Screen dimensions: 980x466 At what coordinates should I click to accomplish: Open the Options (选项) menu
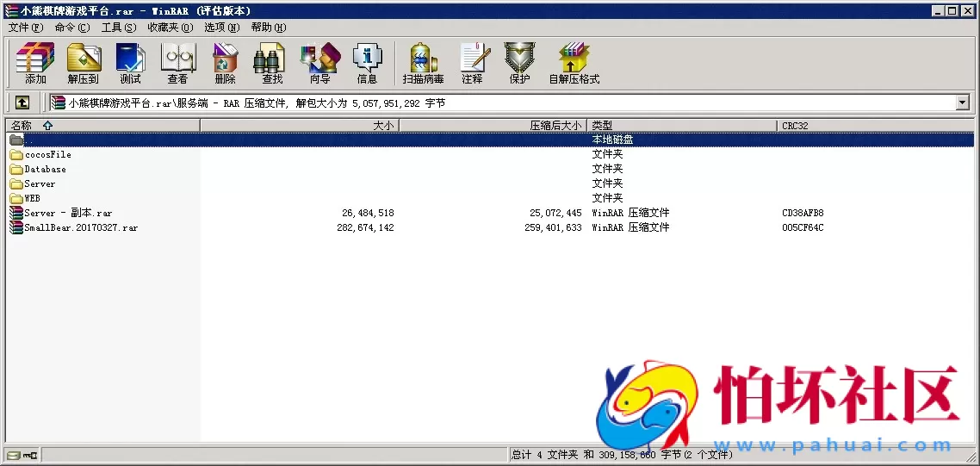pyautogui.click(x=222, y=28)
